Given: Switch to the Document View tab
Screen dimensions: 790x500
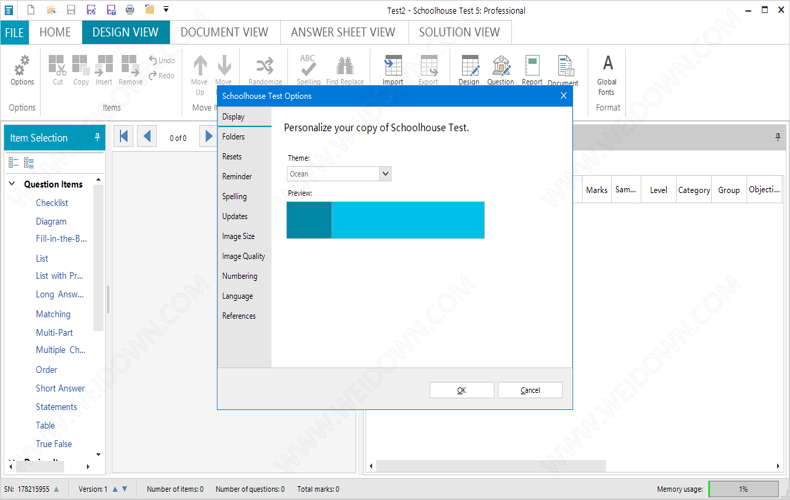Looking at the screenshot, I should click(x=224, y=32).
